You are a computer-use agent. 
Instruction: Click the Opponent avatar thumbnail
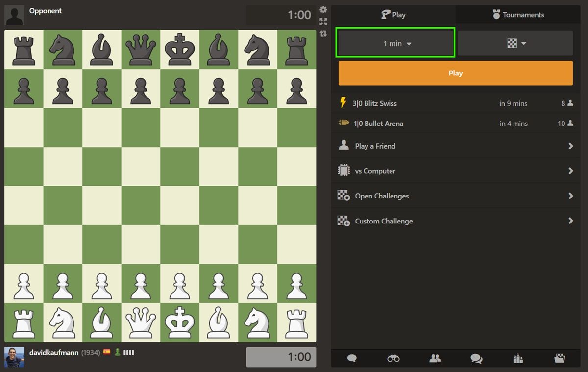(14, 14)
